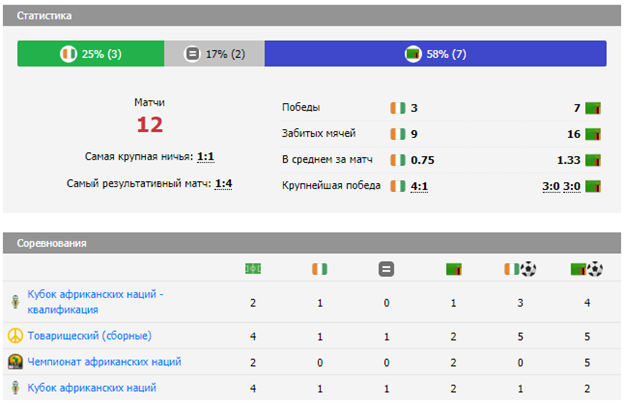Screen dimensions: 624x404
Task: Select the blue 58% (7) bar segment
Action: coord(435,54)
